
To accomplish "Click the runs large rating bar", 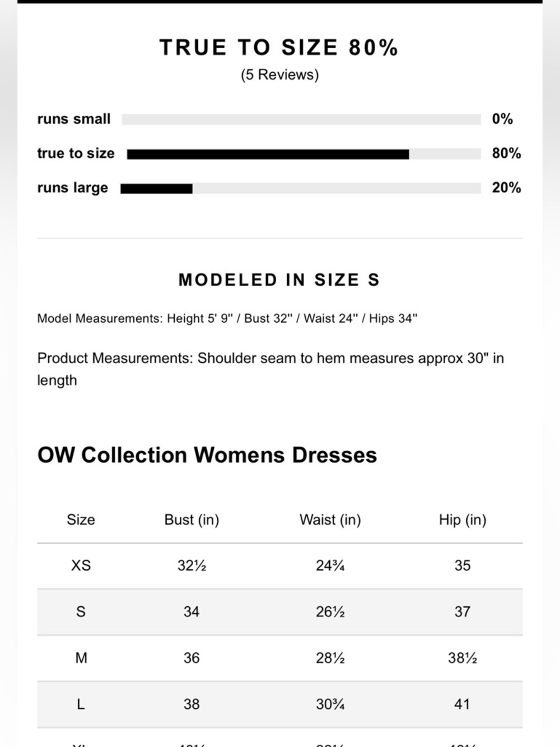I will point(301,188).
